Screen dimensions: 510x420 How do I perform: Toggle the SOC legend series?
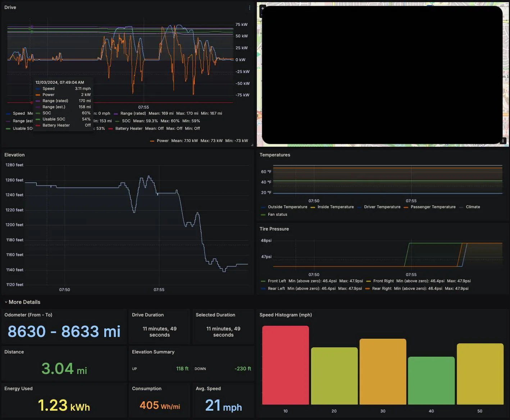[x=126, y=121]
